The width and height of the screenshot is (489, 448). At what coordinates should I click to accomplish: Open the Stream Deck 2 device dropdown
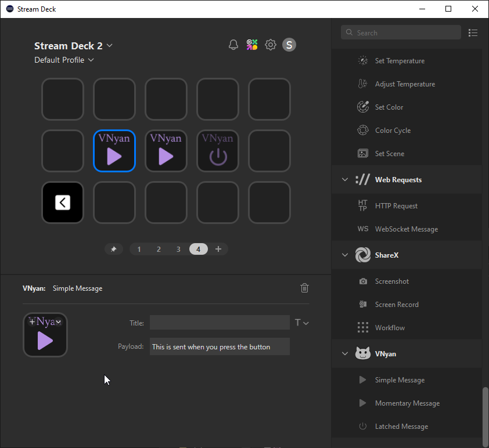pos(74,46)
